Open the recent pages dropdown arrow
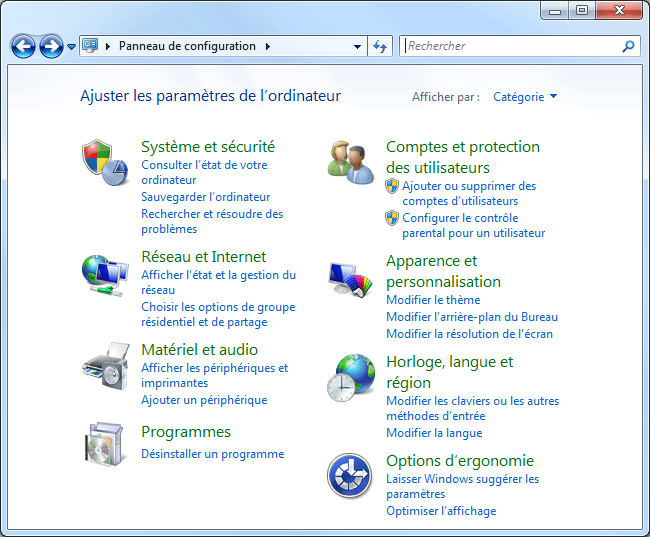Image resolution: width=650 pixels, height=537 pixels. 71,46
